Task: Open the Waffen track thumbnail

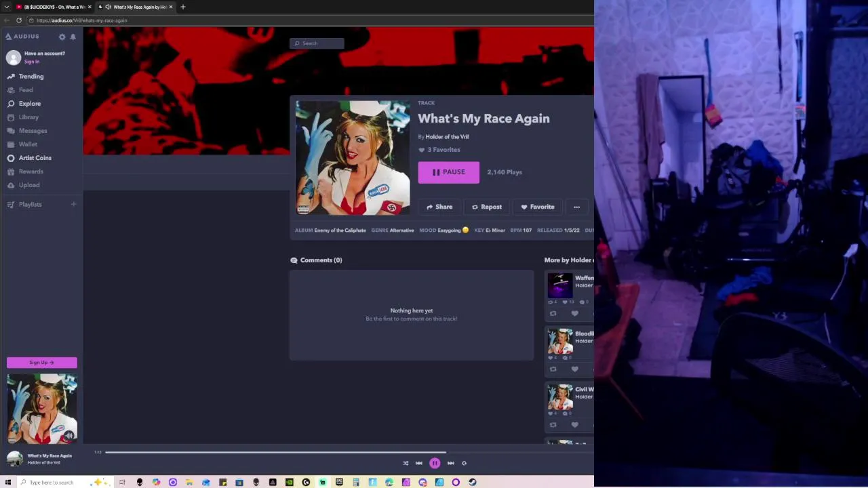Action: click(560, 285)
